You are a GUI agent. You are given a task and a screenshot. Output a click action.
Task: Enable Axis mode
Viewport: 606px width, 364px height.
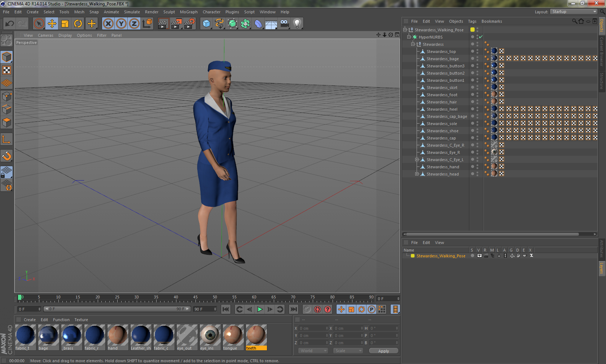point(6,139)
